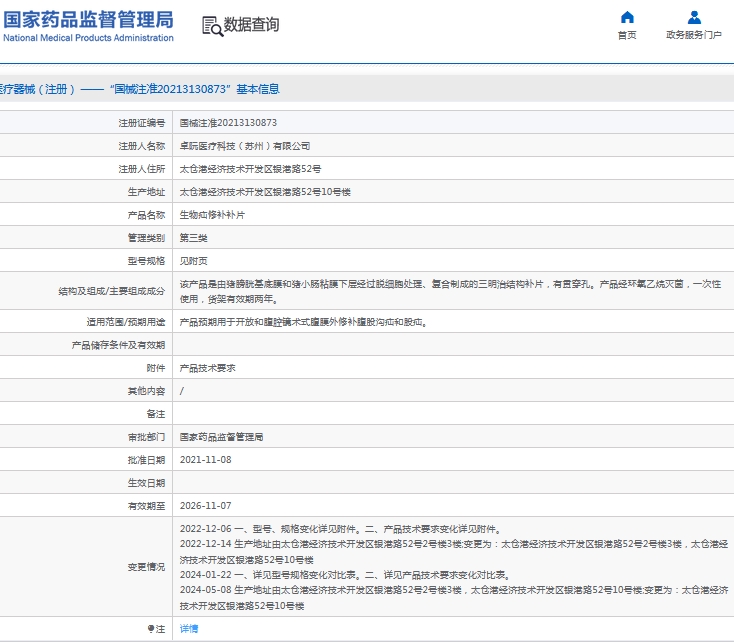Click the 其他内容 row label
Viewport: 734px width, 643px height.
pos(147,391)
